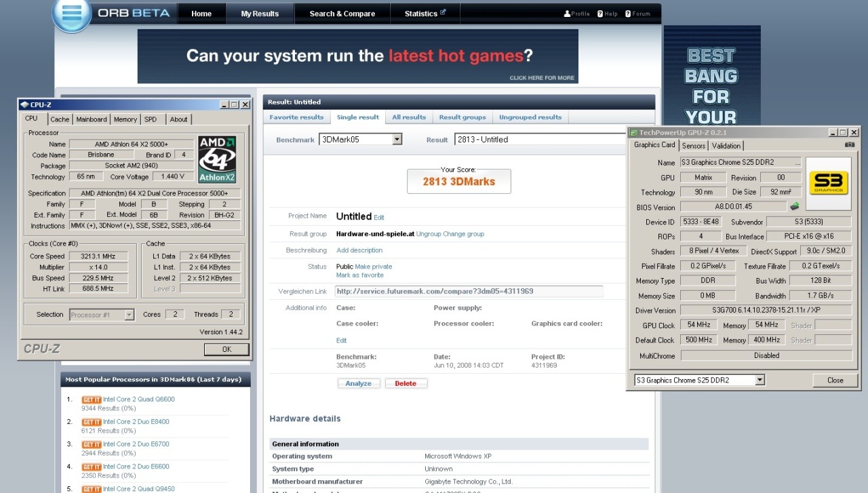Viewport: 868px width, 493px height.
Task: Click Get It badge for Core 2 Duo E6600
Action: 92,467
